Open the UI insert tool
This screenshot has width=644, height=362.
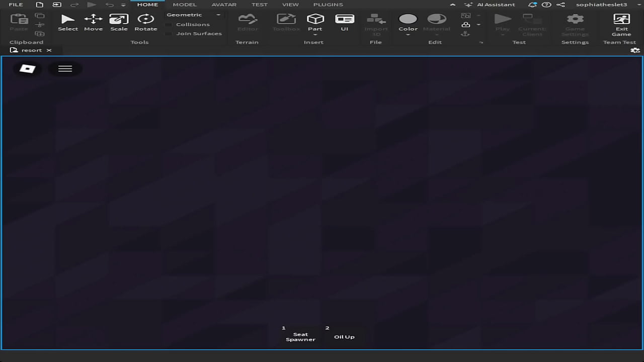click(x=344, y=22)
